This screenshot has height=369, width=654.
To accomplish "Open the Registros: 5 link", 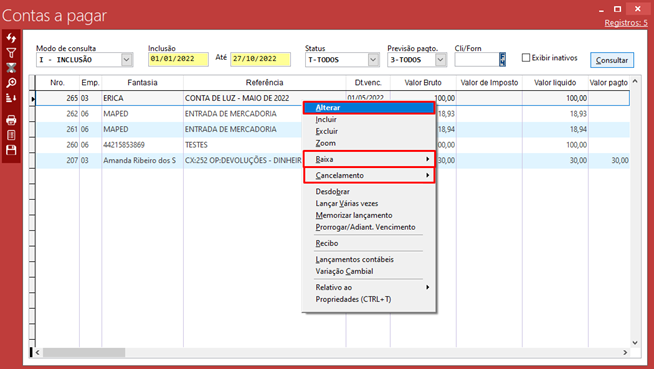I will tap(626, 23).
